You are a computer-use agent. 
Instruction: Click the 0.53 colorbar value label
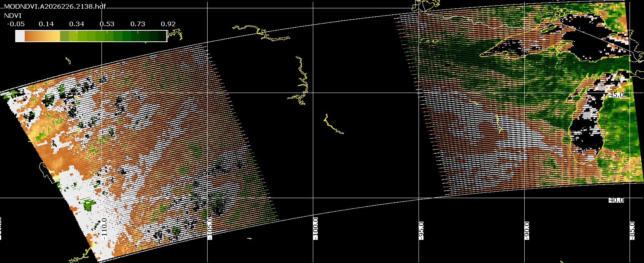(x=107, y=24)
